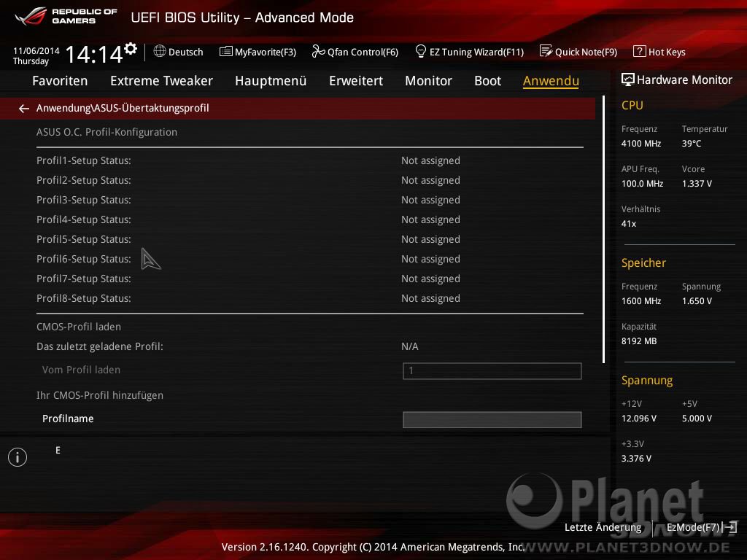The height and width of the screenshot is (560, 747).
Task: Click the Anwendung\ASUS-Übertaktungsprofil breadcrumb text
Action: pos(123,108)
